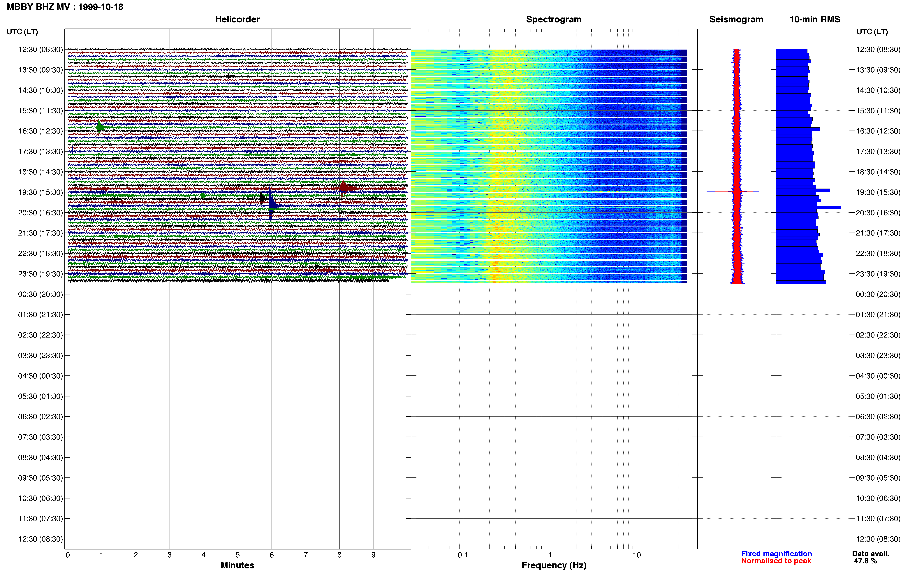
Task: Click the black event burst before minute 6
Action: point(263,198)
